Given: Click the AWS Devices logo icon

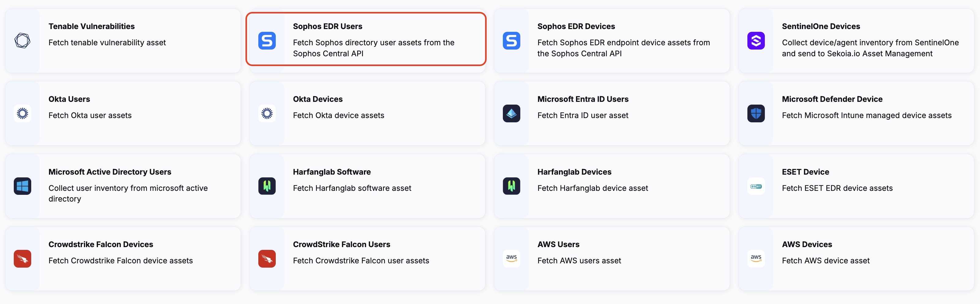Looking at the screenshot, I should pyautogui.click(x=756, y=259).
